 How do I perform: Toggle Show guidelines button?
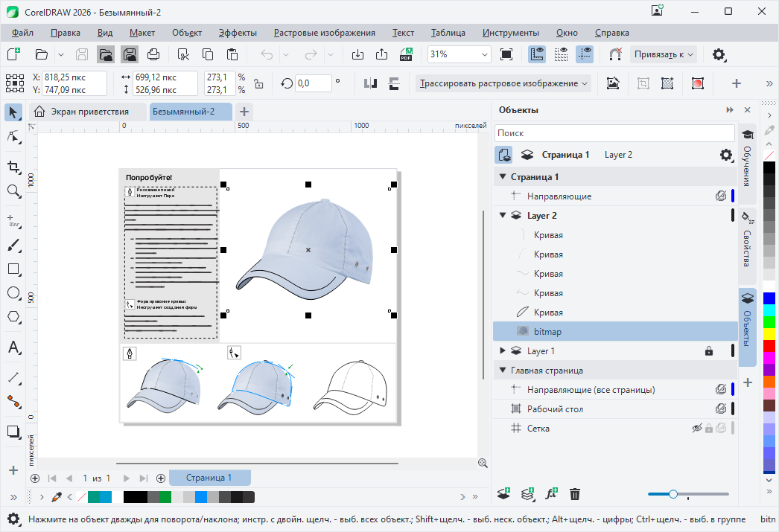(x=585, y=54)
